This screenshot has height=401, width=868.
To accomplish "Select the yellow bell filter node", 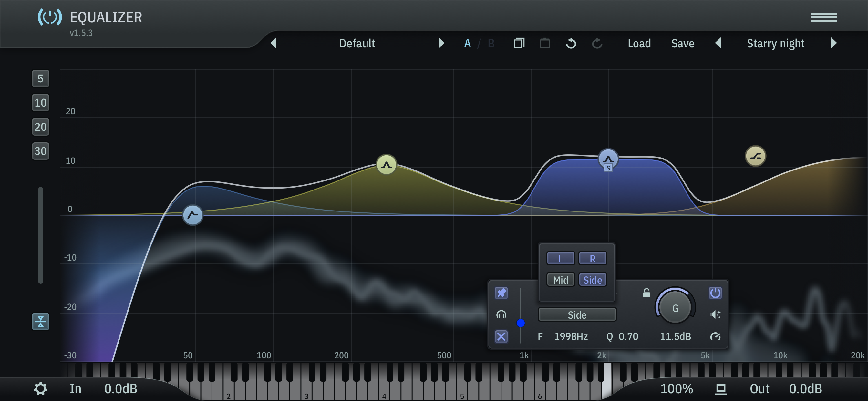I will pyautogui.click(x=386, y=165).
